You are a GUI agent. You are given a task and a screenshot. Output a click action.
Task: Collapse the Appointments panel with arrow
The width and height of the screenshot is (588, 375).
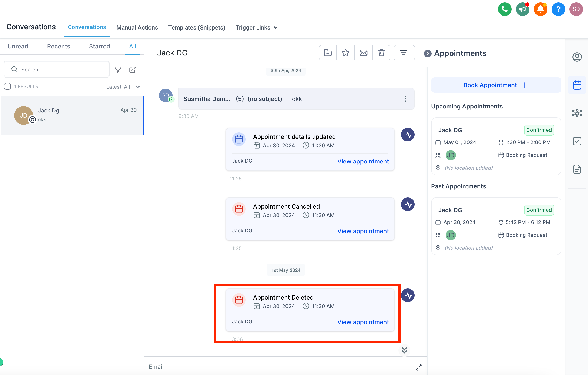click(428, 53)
